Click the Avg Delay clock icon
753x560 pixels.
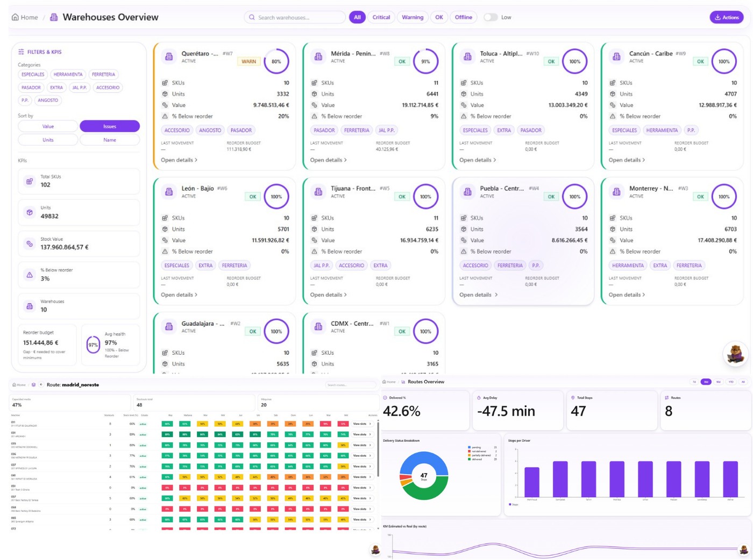point(479,398)
